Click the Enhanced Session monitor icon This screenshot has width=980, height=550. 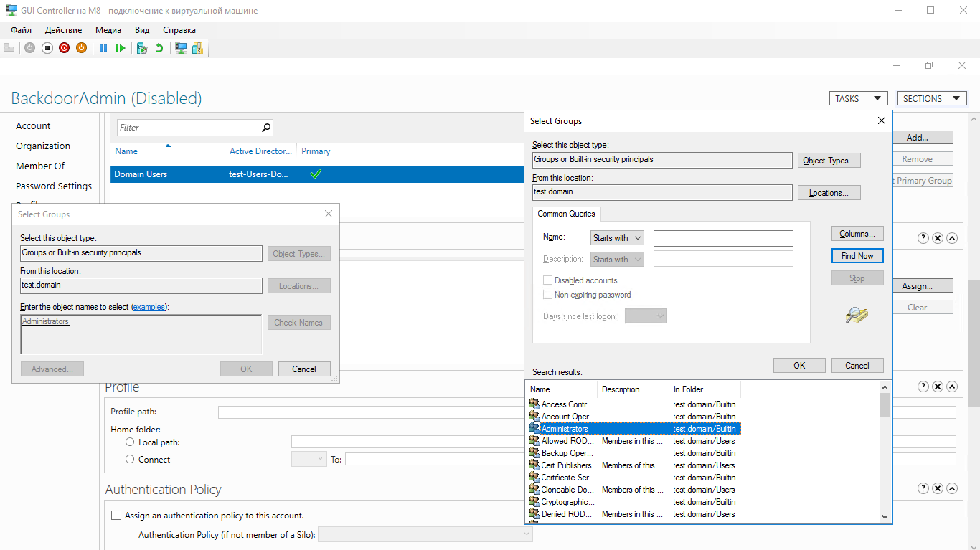[x=181, y=48]
